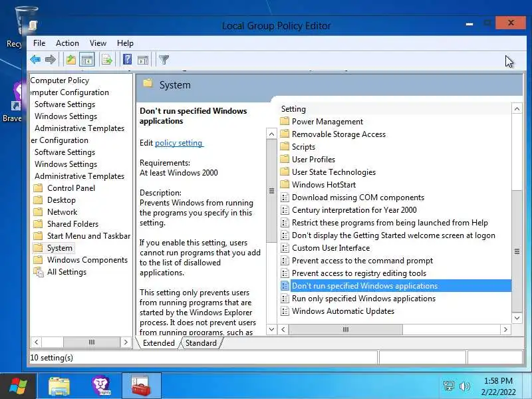532x399 pixels.
Task: Switch to the Extended tab
Action: (x=158, y=343)
